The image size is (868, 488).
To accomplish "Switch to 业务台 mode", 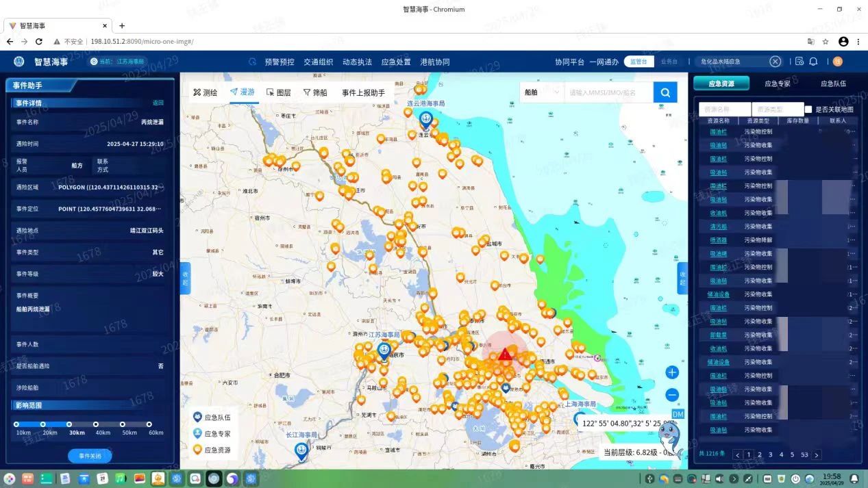I will [669, 62].
